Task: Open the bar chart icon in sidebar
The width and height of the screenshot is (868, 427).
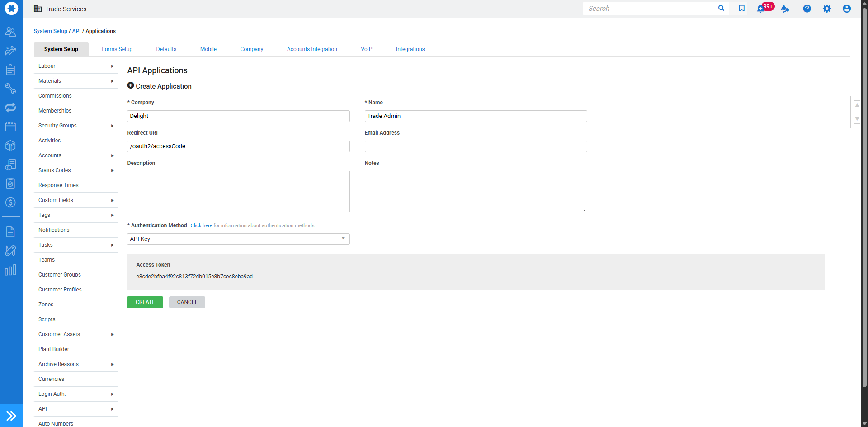Action: pos(10,270)
